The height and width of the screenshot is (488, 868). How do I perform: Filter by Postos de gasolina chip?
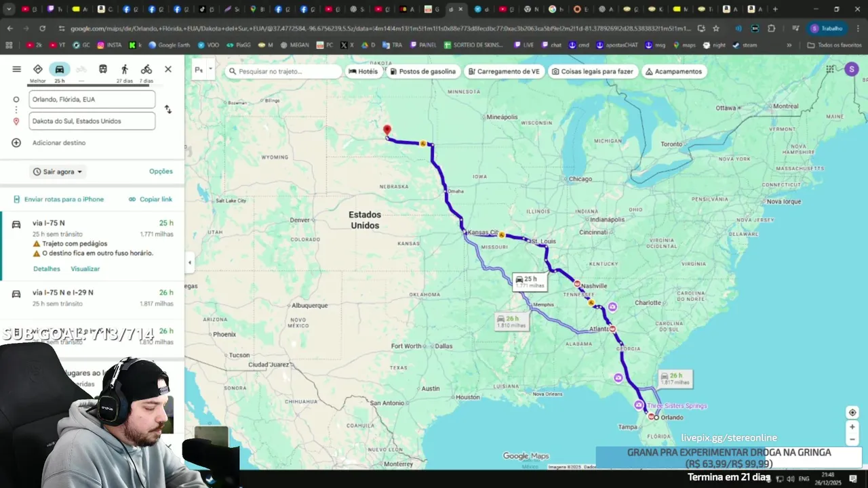(422, 71)
